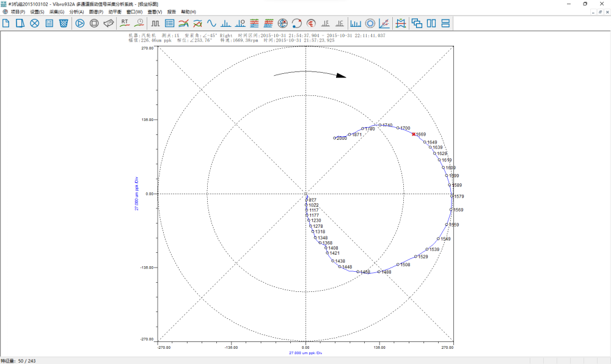Image resolution: width=611 pixels, height=364 pixels.
Task: Open the 查看(V) menu
Action: [155, 12]
